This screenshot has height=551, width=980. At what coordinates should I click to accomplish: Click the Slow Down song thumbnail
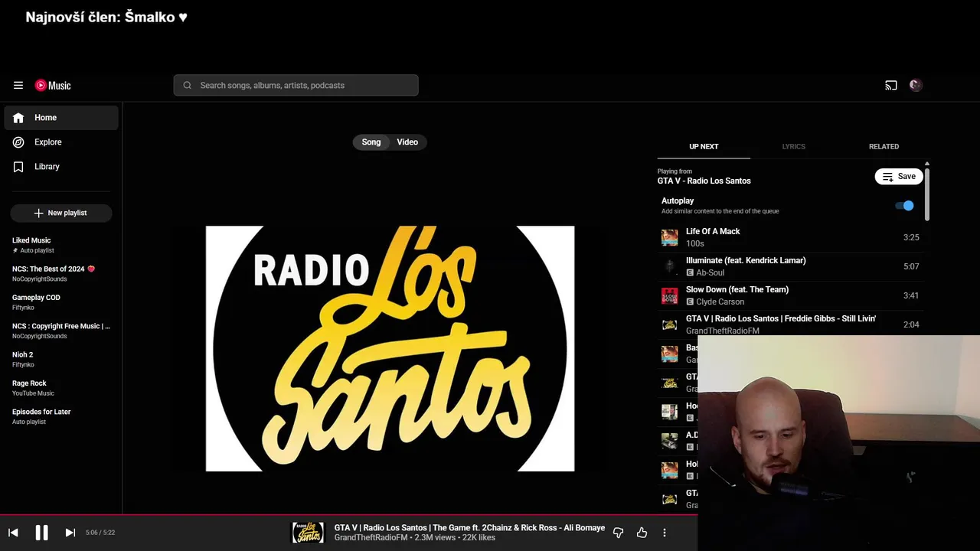pos(670,295)
